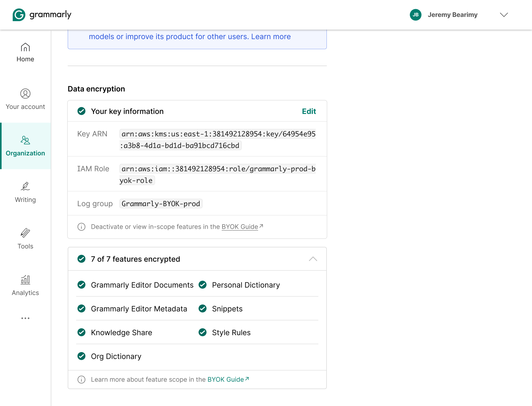Screen dimensions: 532x406
Task: Collapse the 7 of 7 features encrypted section
Action: (x=313, y=259)
